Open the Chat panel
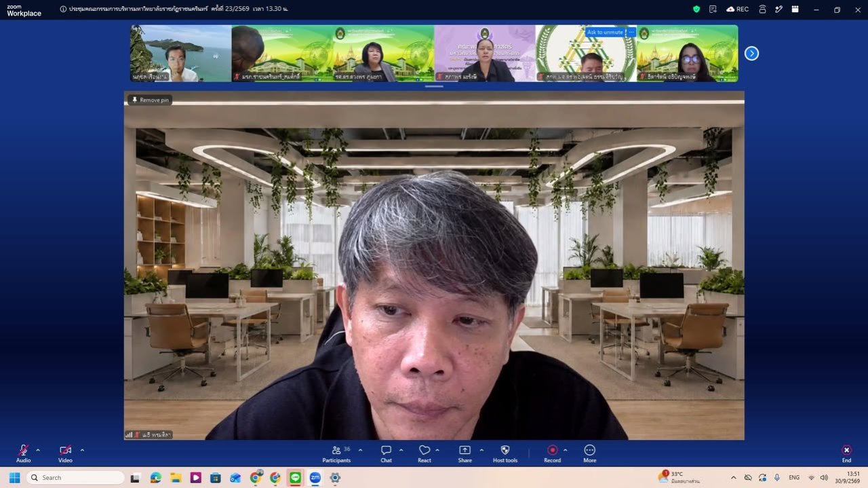The image size is (868, 488). point(386,453)
